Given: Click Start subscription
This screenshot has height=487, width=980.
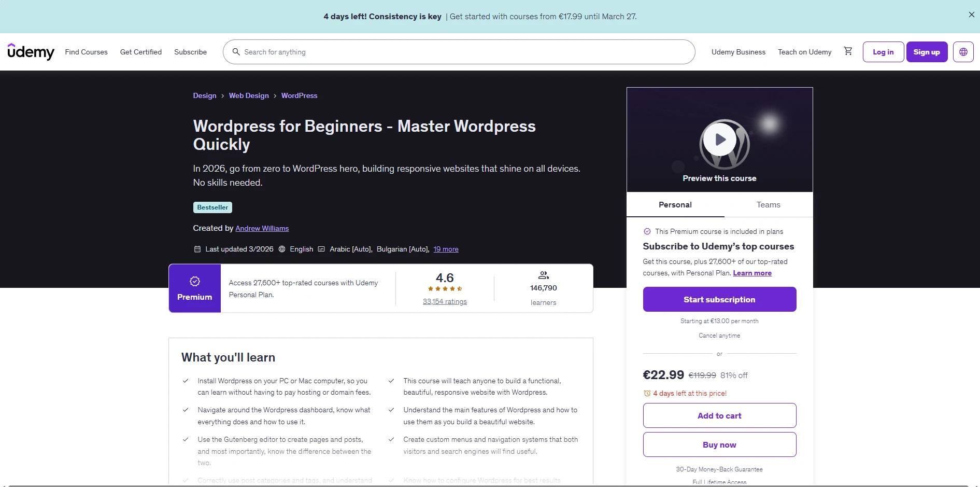Looking at the screenshot, I should click(x=719, y=299).
